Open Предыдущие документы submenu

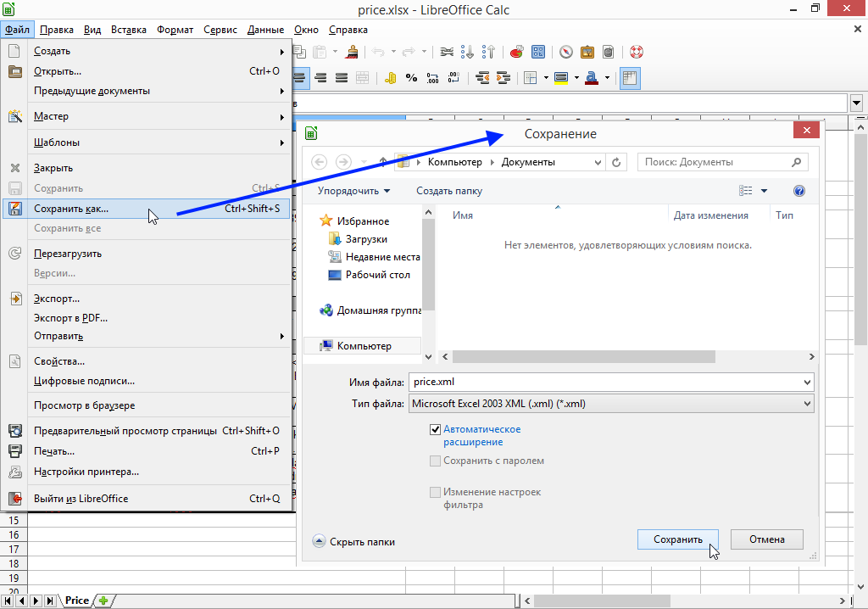point(146,91)
